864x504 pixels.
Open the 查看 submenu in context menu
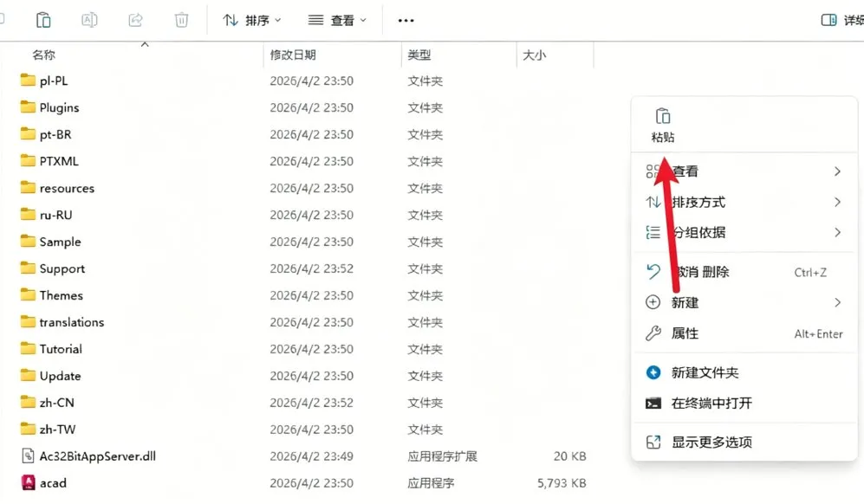744,171
